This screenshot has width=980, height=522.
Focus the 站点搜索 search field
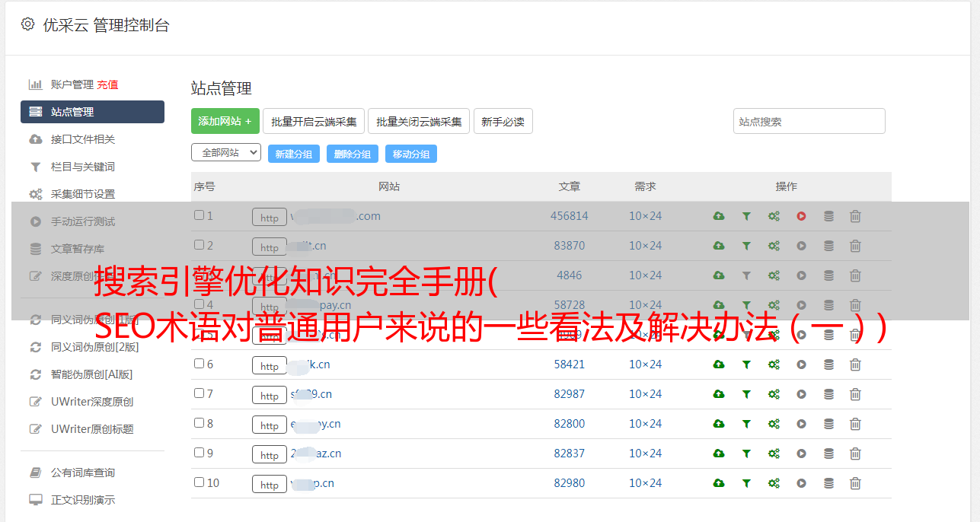[809, 121]
